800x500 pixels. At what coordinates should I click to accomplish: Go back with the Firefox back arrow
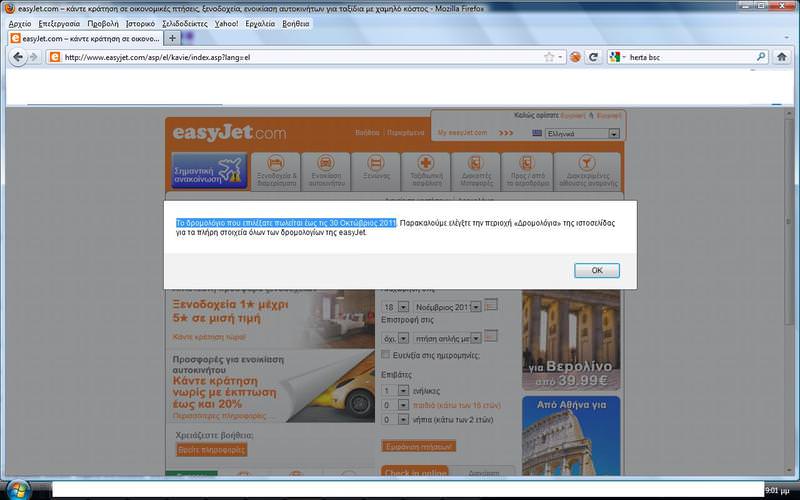click(18, 57)
